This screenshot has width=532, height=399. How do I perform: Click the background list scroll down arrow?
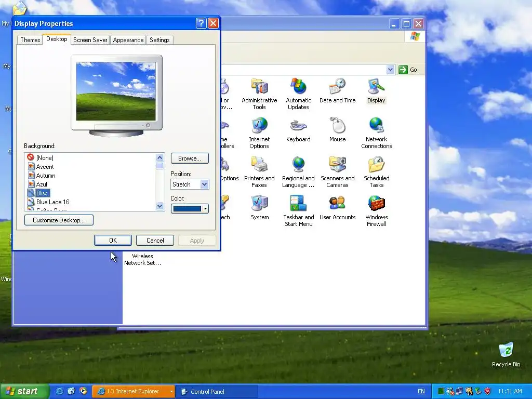point(160,206)
